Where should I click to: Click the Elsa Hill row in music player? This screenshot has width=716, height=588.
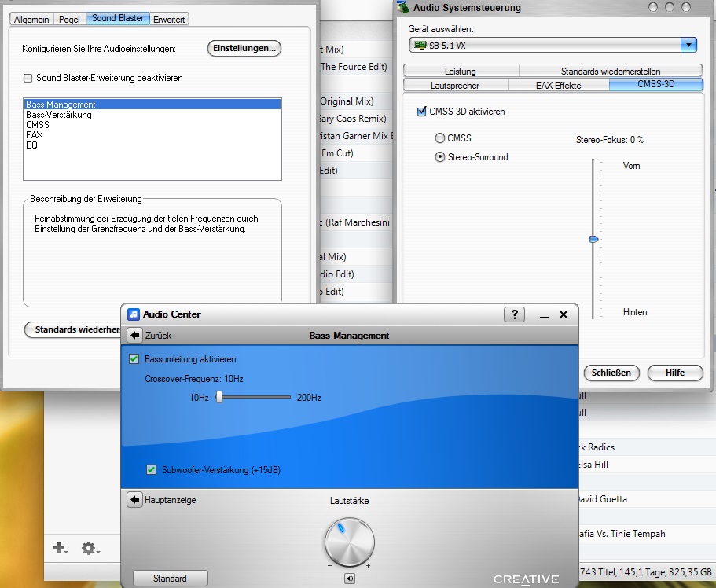[647, 464]
